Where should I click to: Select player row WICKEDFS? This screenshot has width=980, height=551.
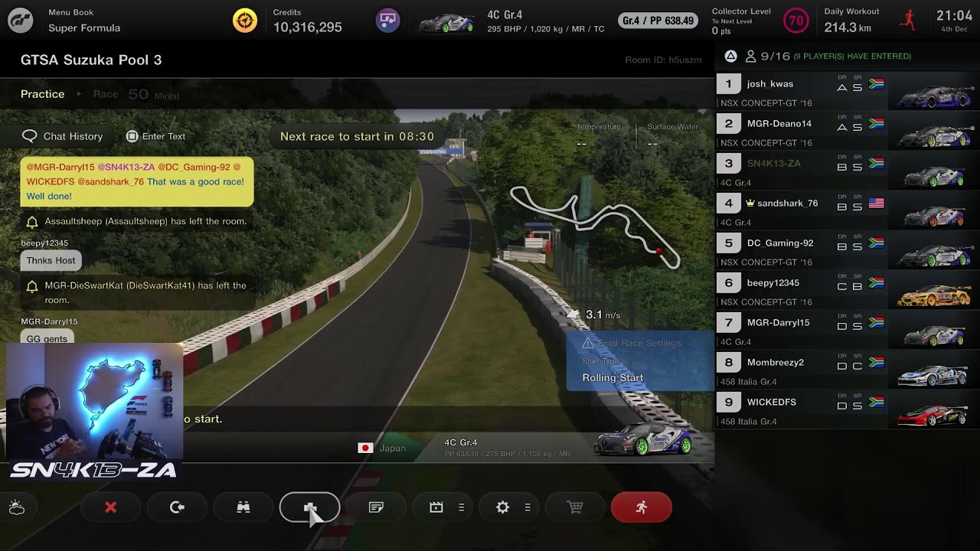click(x=848, y=409)
